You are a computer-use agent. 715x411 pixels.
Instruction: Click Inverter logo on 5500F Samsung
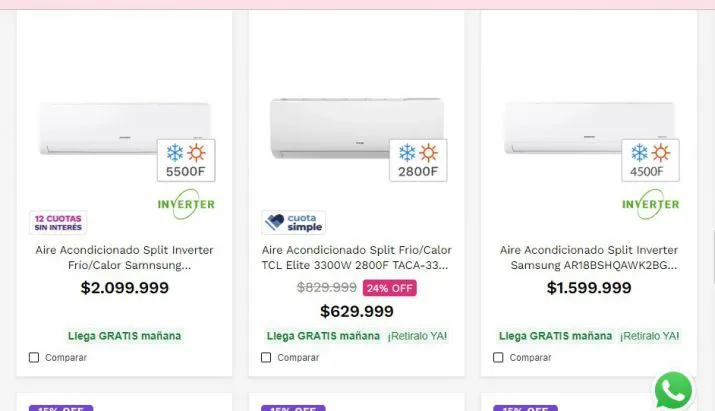point(186,203)
